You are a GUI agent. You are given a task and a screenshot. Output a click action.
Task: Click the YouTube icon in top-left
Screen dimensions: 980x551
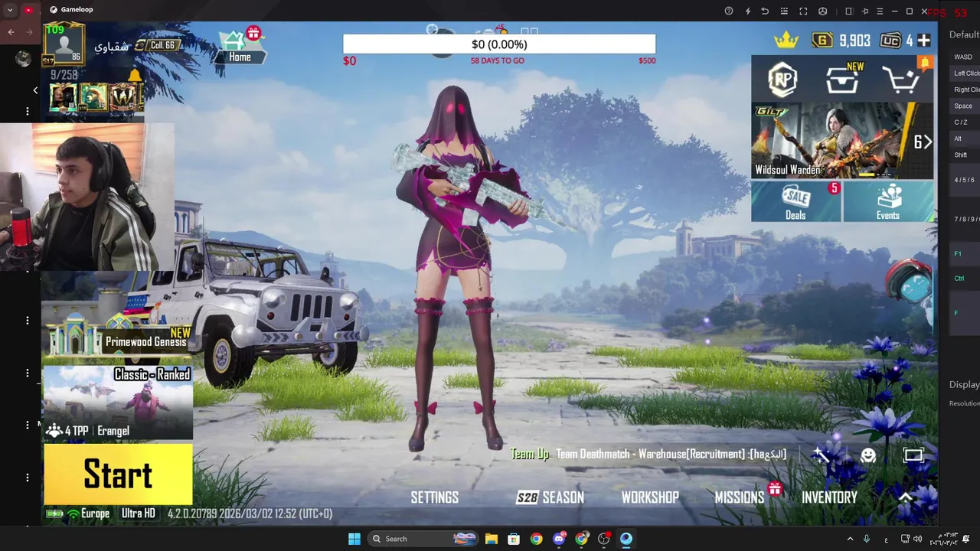click(28, 10)
